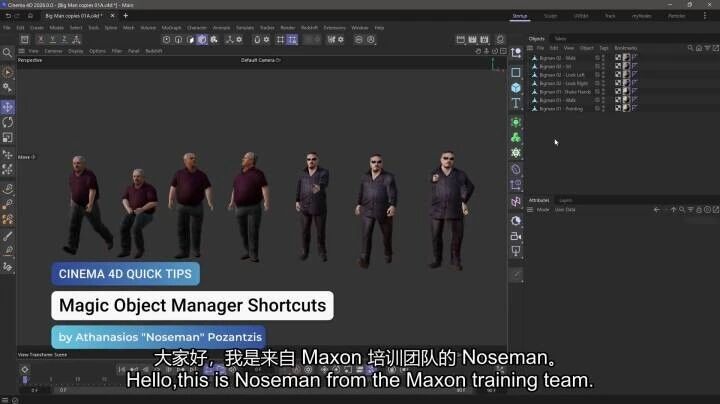
Task: Add a Text object from the right palette
Action: pyautogui.click(x=516, y=103)
